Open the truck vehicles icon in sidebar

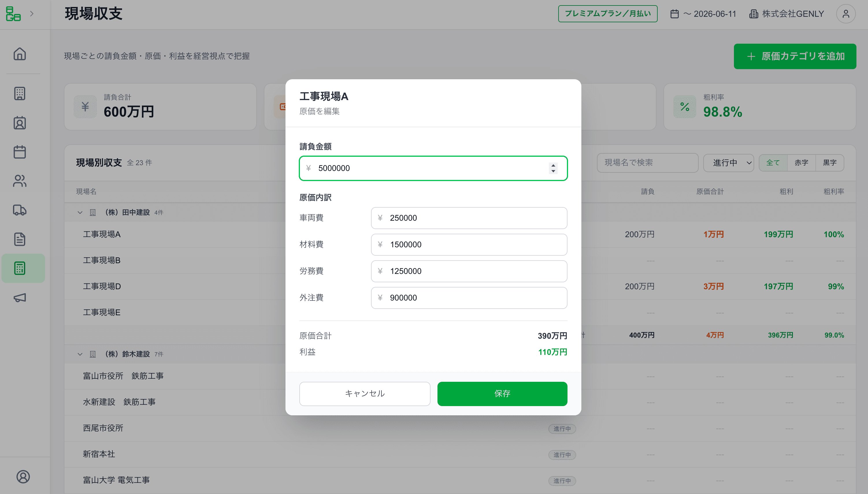point(20,210)
